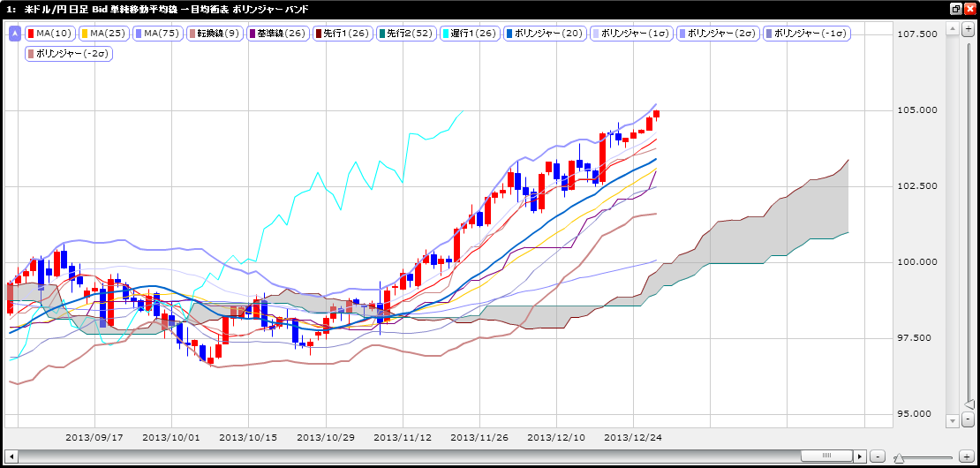
Task: Click the 2013/12/24 date label
Action: (633, 437)
